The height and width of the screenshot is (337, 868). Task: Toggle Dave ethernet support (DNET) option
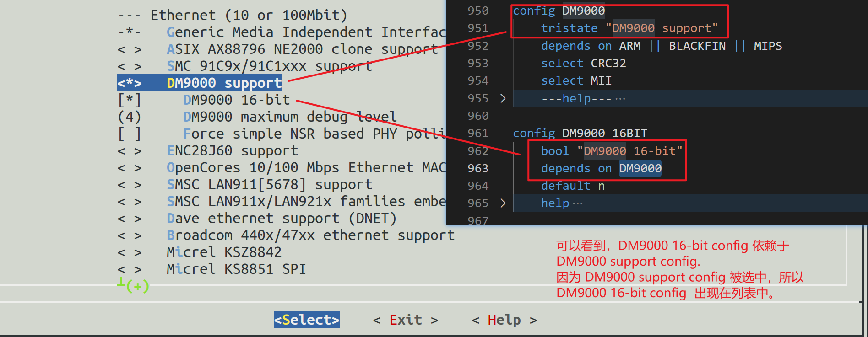coord(130,219)
